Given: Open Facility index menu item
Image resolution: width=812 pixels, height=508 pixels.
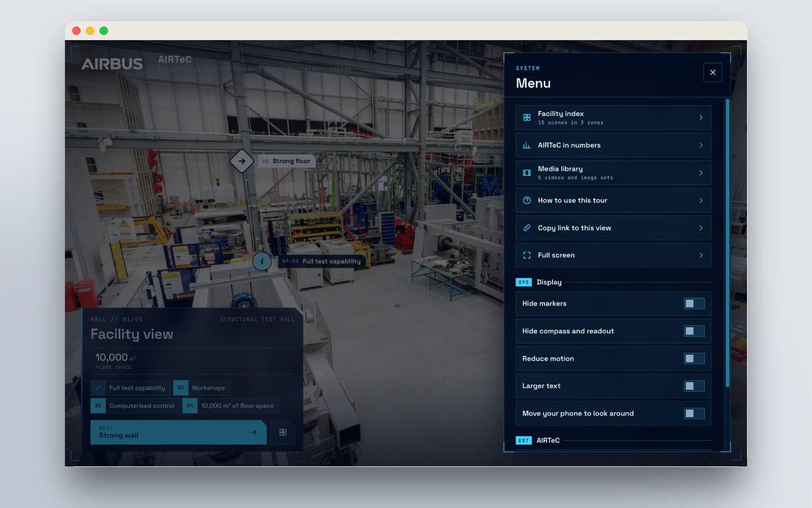Looking at the screenshot, I should click(x=613, y=117).
